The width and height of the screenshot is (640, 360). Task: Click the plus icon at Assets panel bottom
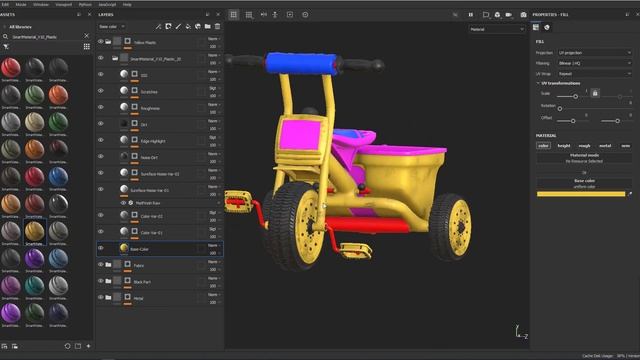click(88, 346)
